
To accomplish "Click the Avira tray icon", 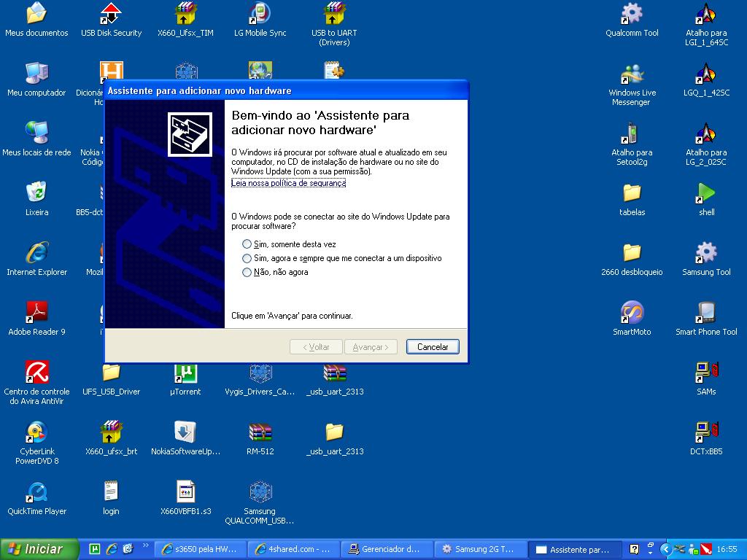I will (x=706, y=549).
